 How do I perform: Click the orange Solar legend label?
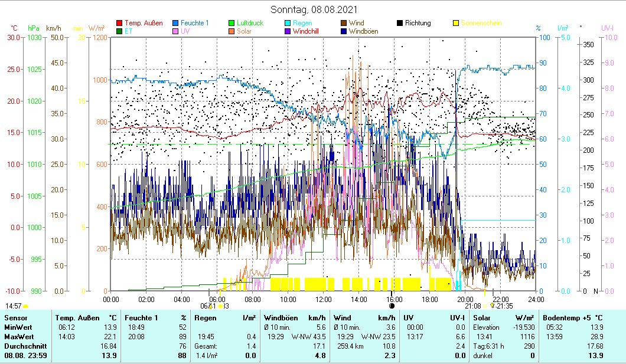tap(245, 31)
